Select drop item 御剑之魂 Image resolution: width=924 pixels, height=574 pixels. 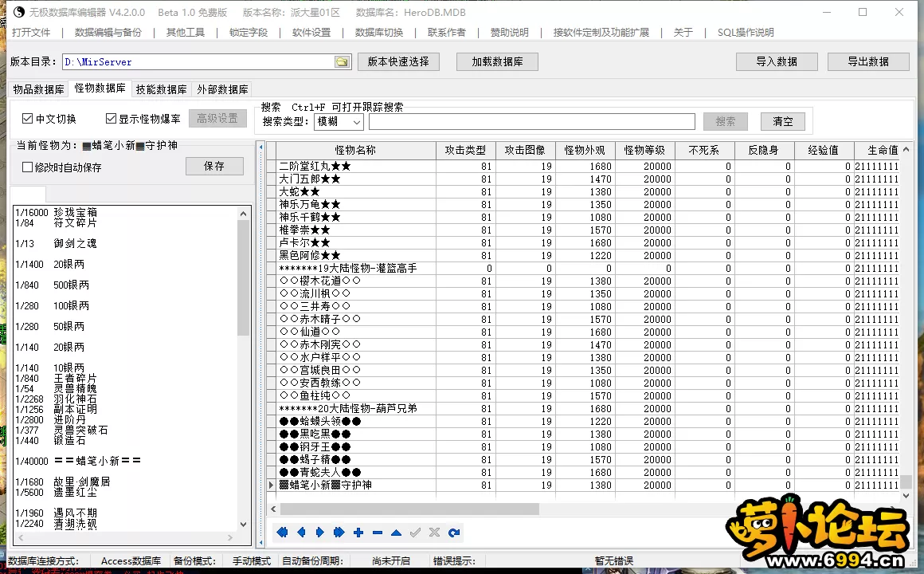75,244
